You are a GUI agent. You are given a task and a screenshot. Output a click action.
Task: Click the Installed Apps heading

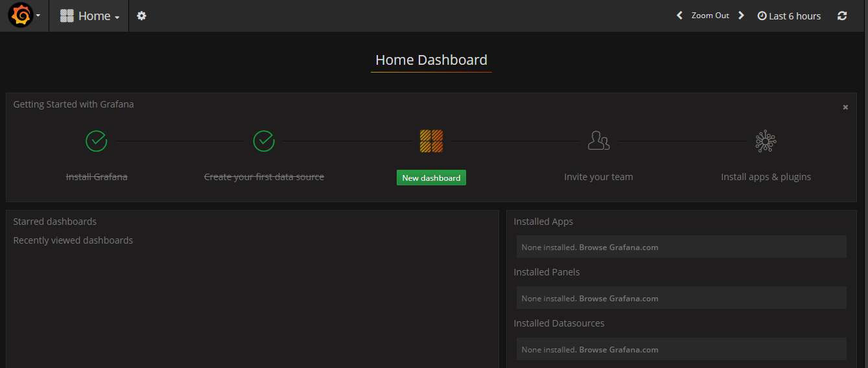pos(543,222)
